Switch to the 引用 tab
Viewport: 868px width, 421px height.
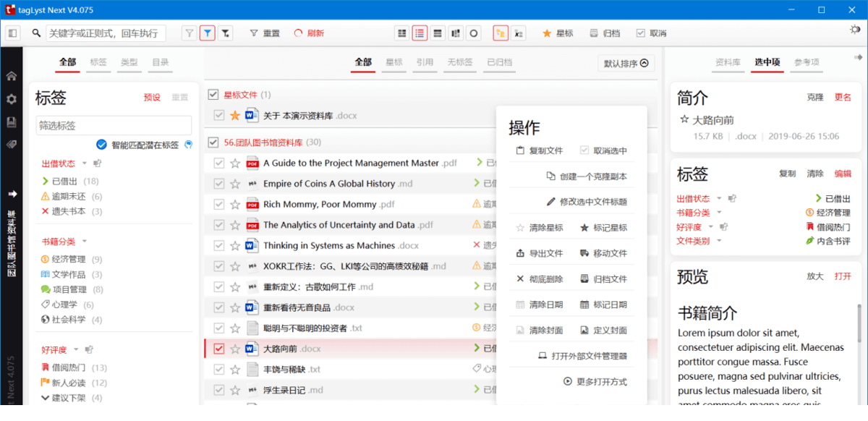425,62
